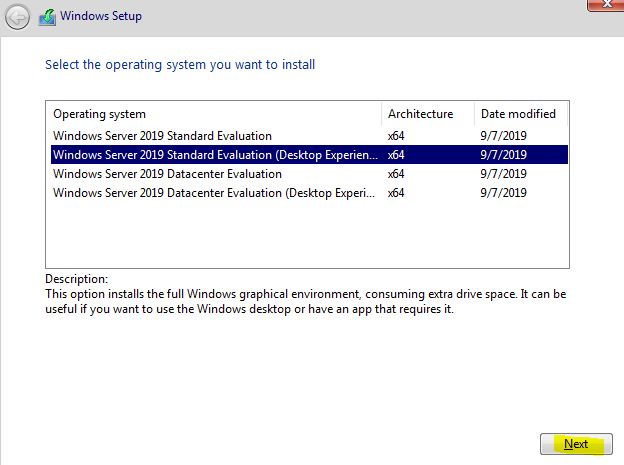Click the description paragraph text
This screenshot has width=624, height=465.
306,301
